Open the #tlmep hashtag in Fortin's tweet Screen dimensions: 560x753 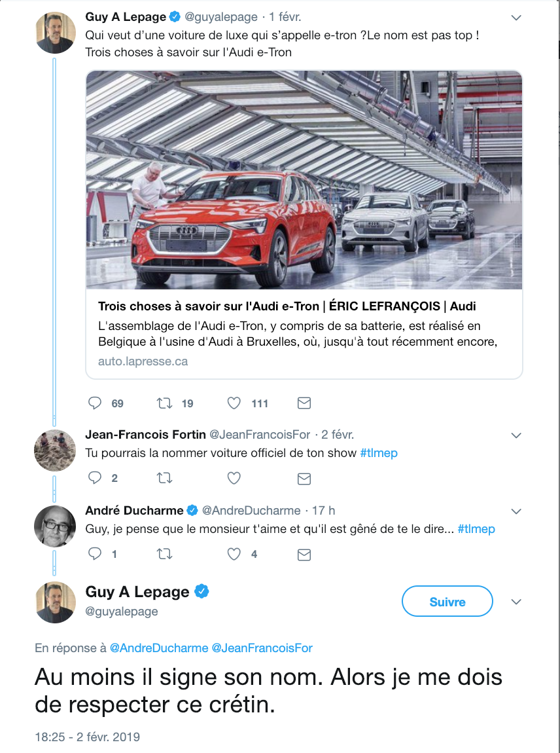[379, 453]
